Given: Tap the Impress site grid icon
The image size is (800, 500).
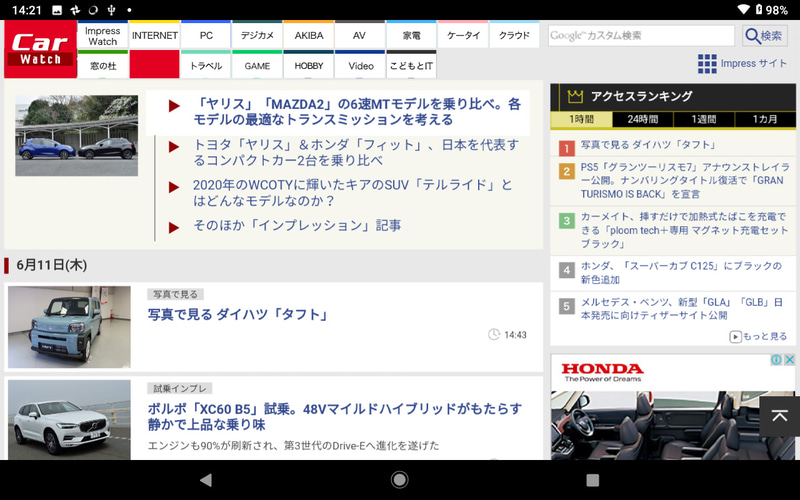Looking at the screenshot, I should click(707, 64).
